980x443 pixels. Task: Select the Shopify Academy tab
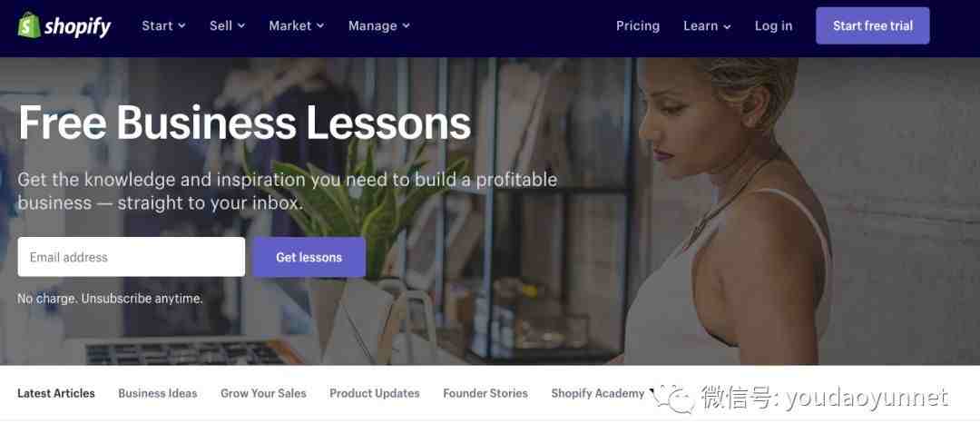tap(597, 393)
